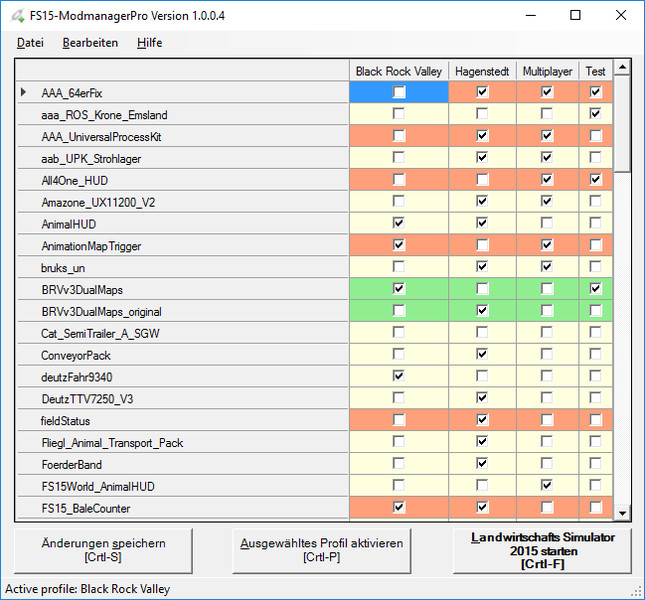Image resolution: width=645 pixels, height=600 pixels.
Task: Start Landwirtschafts Simulator 2015
Action: click(543, 550)
